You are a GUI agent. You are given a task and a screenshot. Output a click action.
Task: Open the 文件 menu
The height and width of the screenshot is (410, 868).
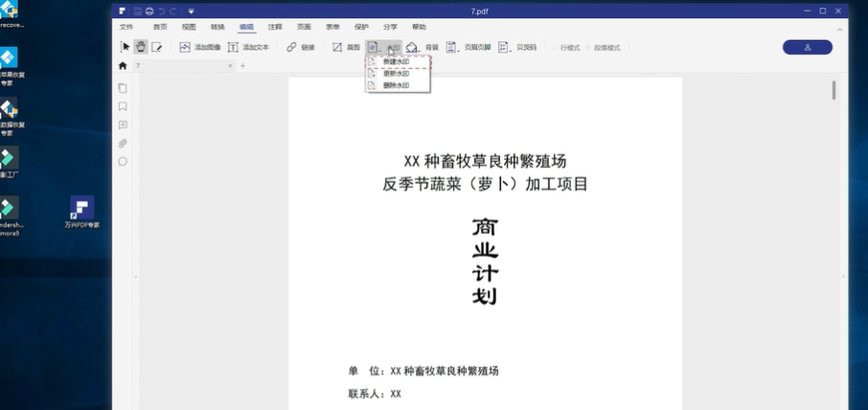(126, 27)
